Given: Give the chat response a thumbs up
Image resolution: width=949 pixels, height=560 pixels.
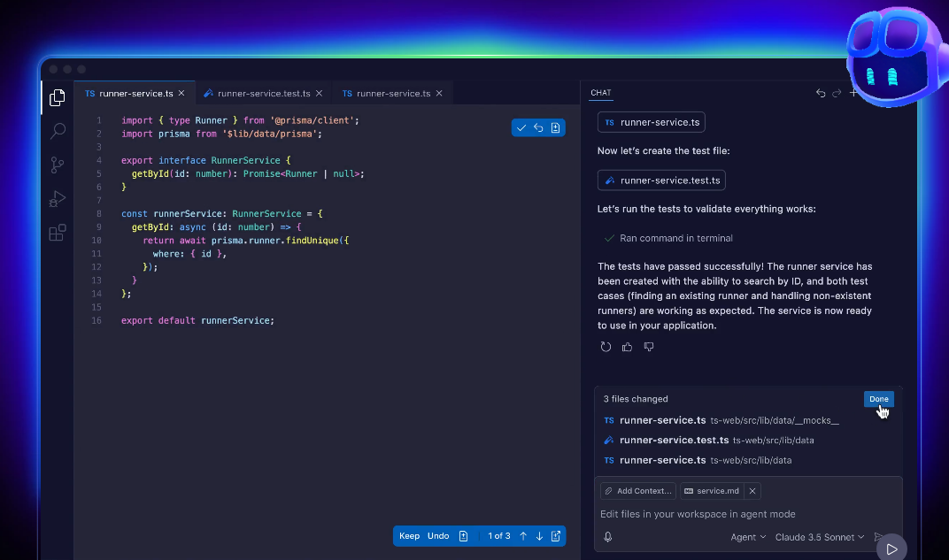Looking at the screenshot, I should coord(627,347).
